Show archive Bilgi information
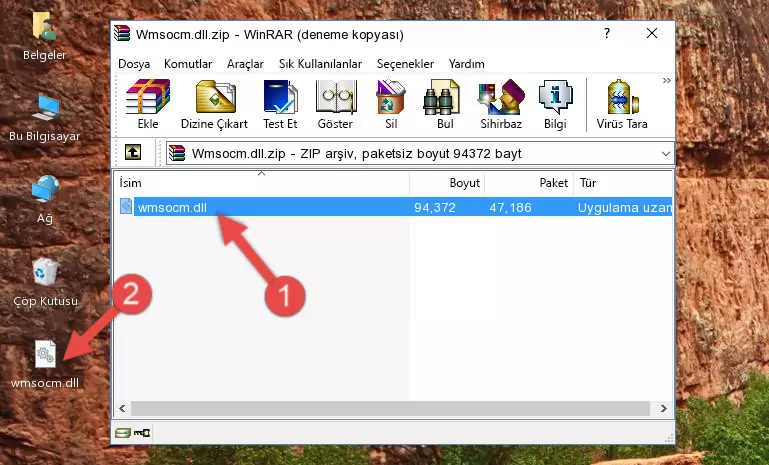This screenshot has height=465, width=769. (x=555, y=104)
